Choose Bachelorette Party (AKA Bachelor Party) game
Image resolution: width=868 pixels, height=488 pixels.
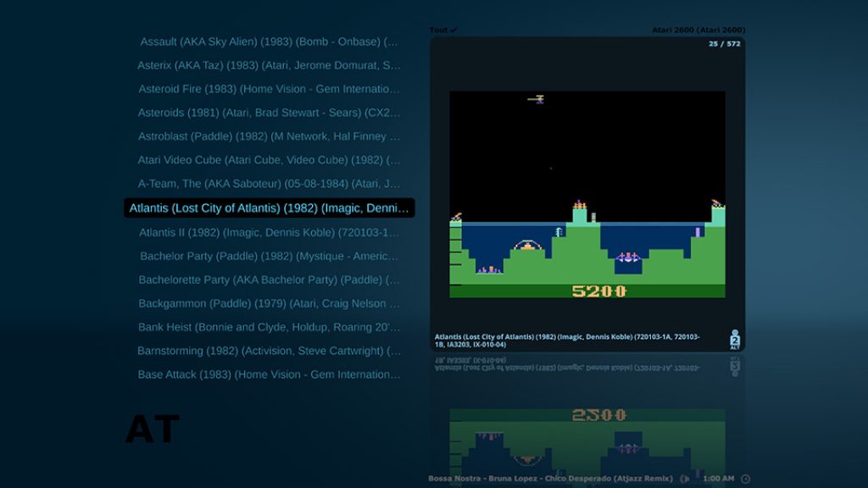(269, 280)
